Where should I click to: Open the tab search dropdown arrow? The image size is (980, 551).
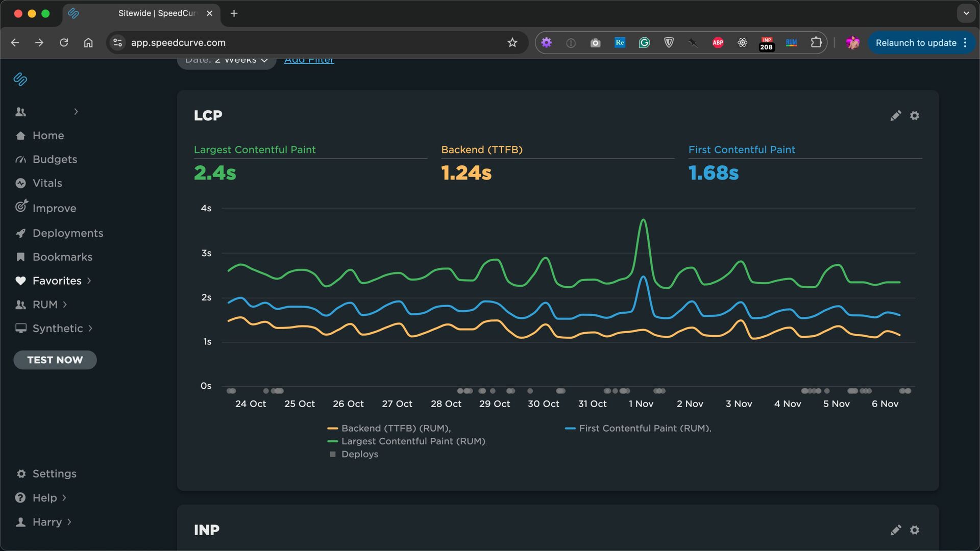(966, 14)
